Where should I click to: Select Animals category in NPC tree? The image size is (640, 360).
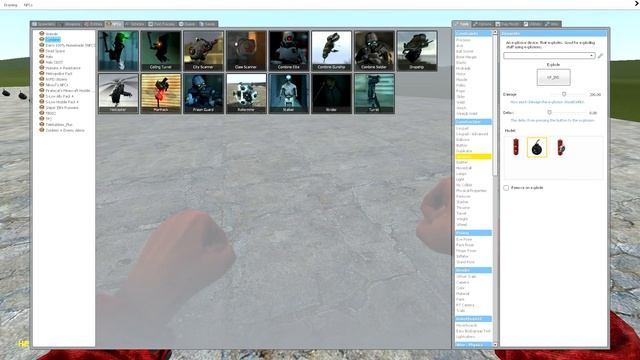(x=51, y=34)
